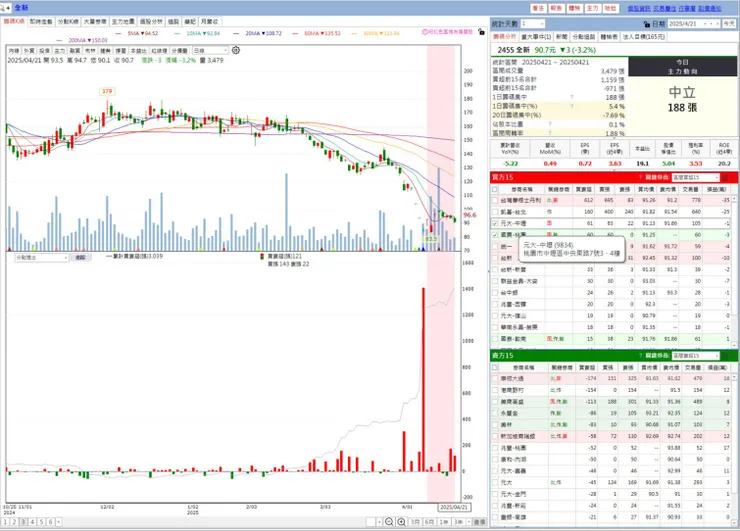Toggle 均線 indicator on chart toolbar
Viewport: 740px width, 531px height.
pyautogui.click(x=14, y=51)
